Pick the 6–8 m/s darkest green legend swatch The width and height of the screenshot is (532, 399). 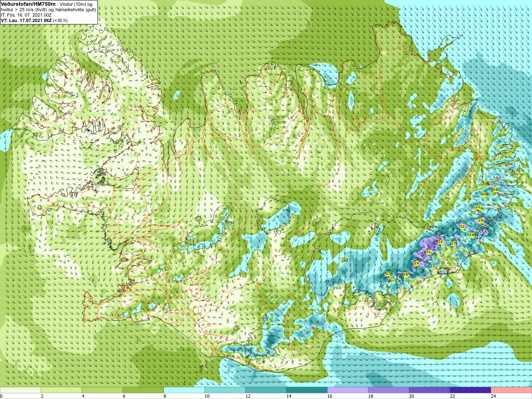point(143,390)
